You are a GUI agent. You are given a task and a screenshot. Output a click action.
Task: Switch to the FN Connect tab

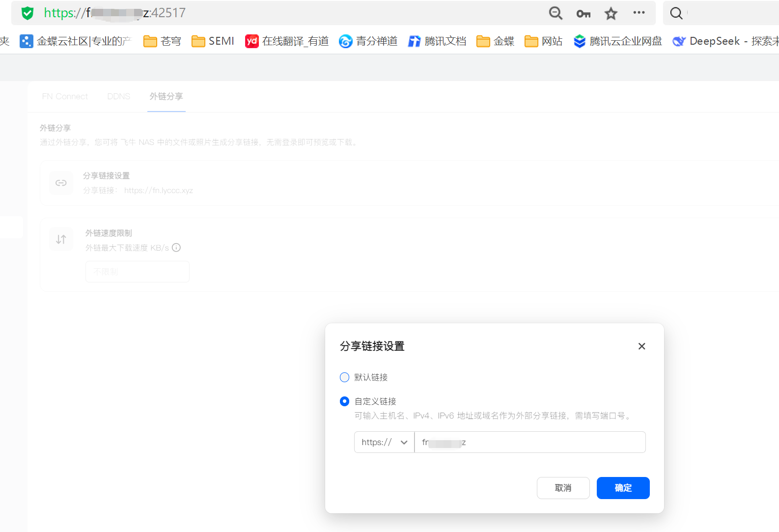pos(65,96)
